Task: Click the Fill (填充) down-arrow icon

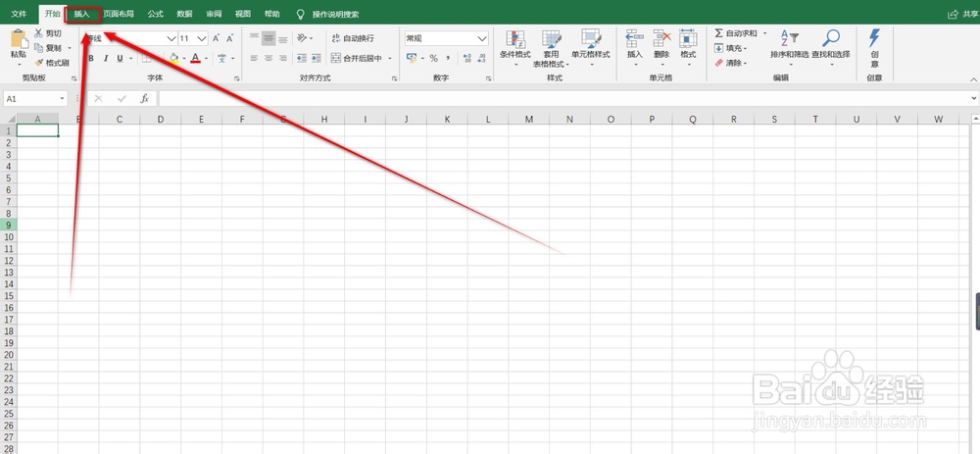Action: click(x=718, y=48)
